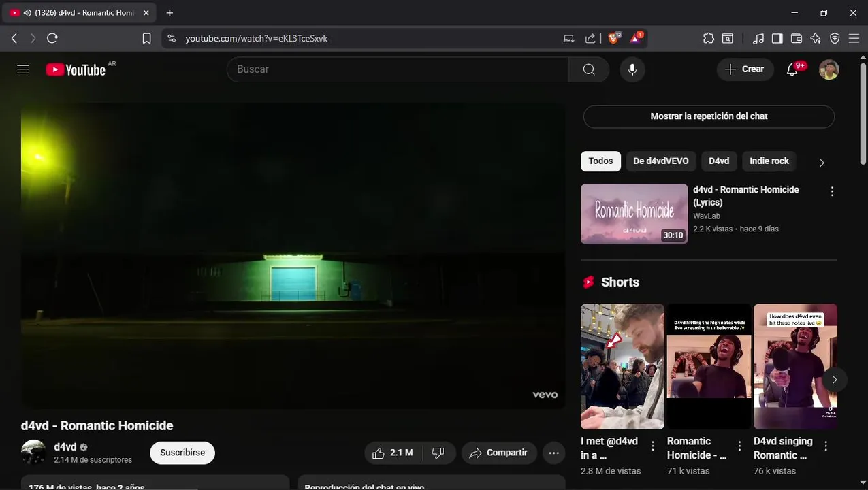Go to YouTube home via logo
Viewport: 868px width, 490px height.
76,69
